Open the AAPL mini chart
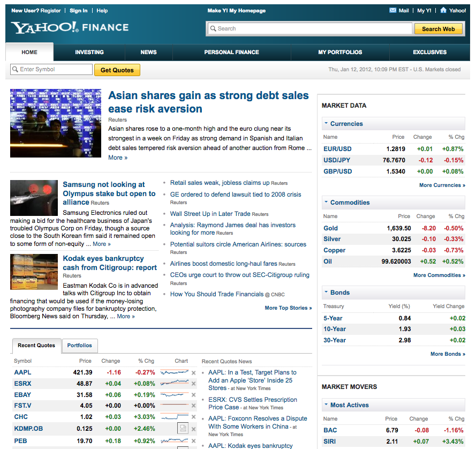The image size is (476, 449). [175, 372]
